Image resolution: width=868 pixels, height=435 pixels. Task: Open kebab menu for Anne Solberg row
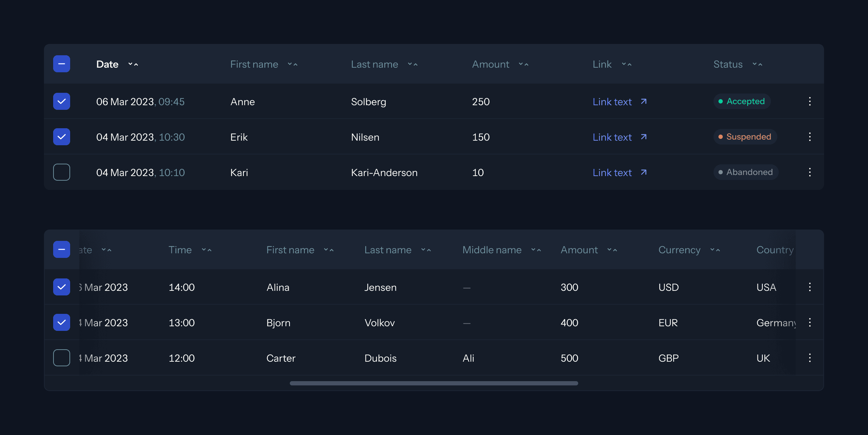pos(810,101)
